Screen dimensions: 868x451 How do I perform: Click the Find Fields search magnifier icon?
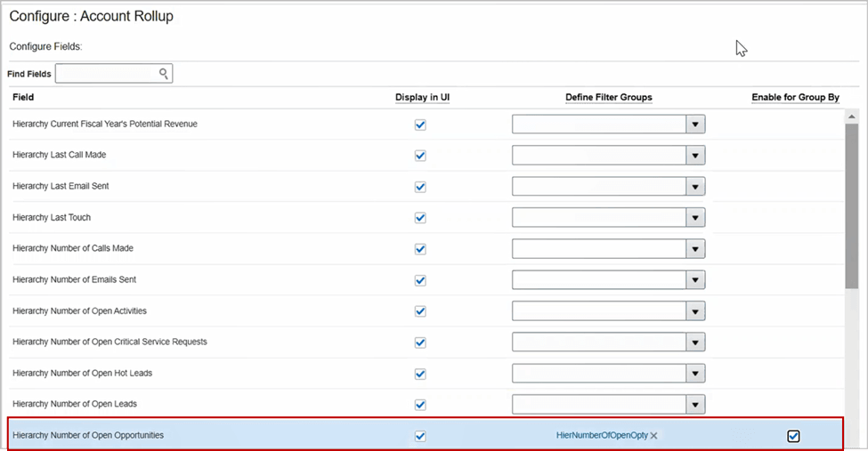(163, 73)
